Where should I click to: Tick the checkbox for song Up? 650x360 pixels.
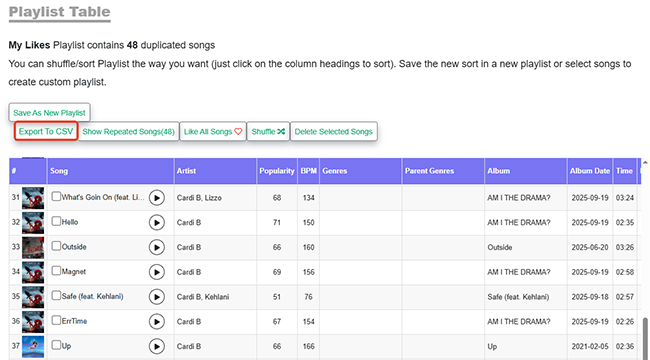[x=56, y=345]
